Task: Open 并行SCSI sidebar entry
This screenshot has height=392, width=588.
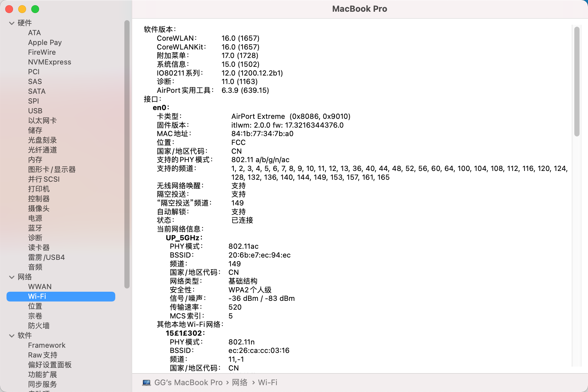Action: tap(44, 179)
